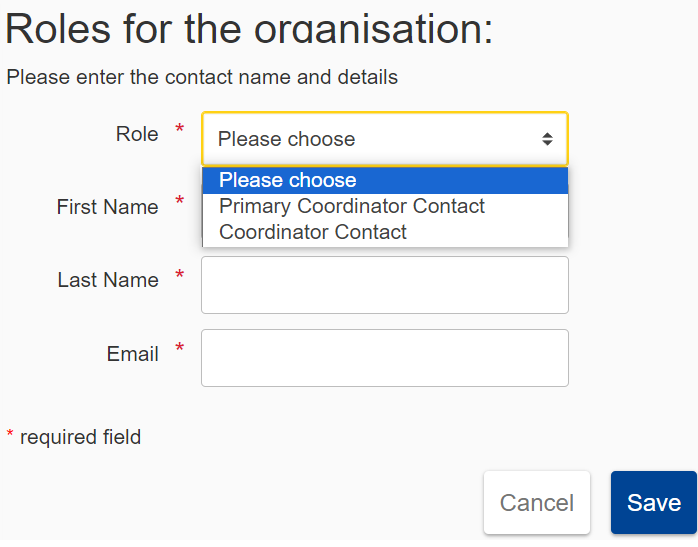Viewport: 698px width, 547px height.
Task: Click the 'required field' footnote text
Action: (80, 437)
